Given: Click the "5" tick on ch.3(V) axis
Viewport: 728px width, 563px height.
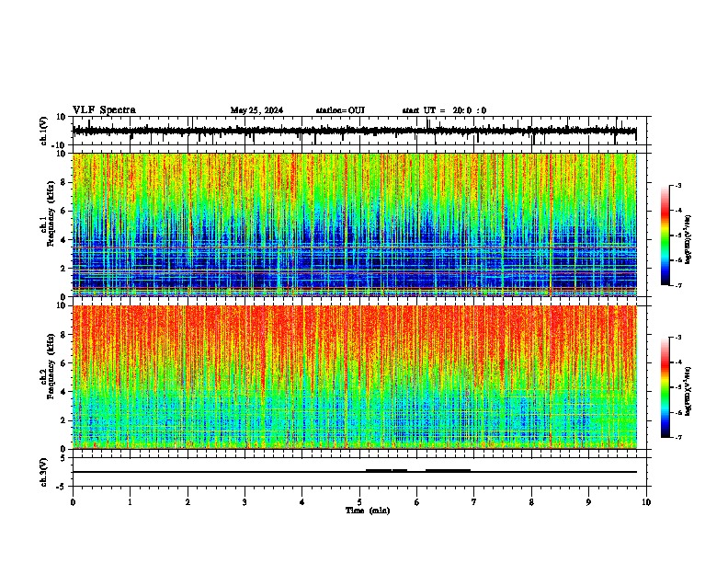Looking at the screenshot, I should point(63,457).
